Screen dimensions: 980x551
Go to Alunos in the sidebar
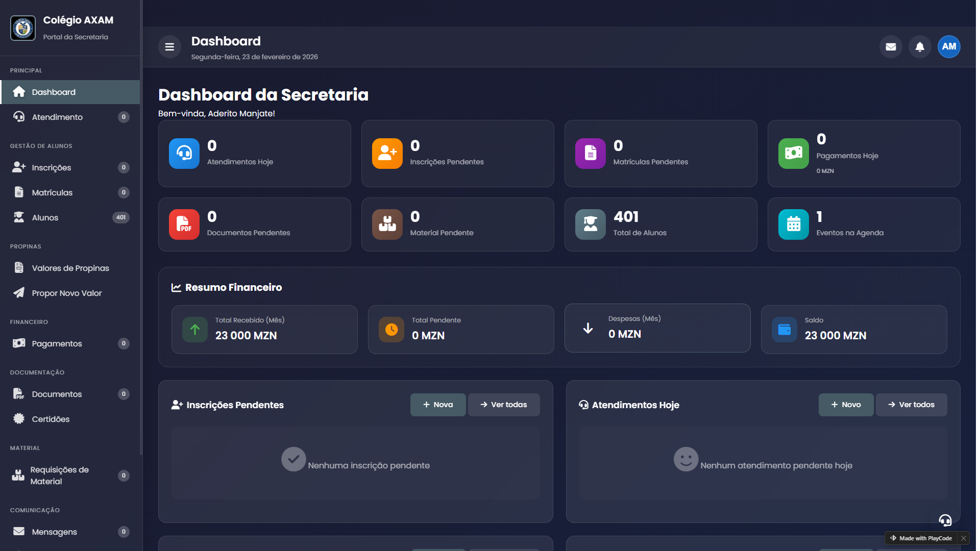[45, 218]
